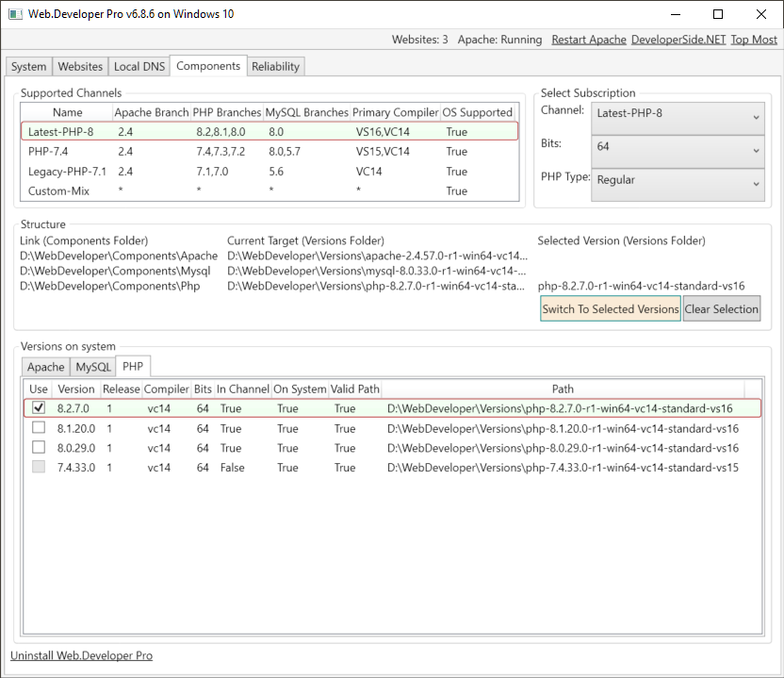Open the Channel dropdown showing Latest-PHP-8
The image size is (784, 678).
[x=678, y=118]
